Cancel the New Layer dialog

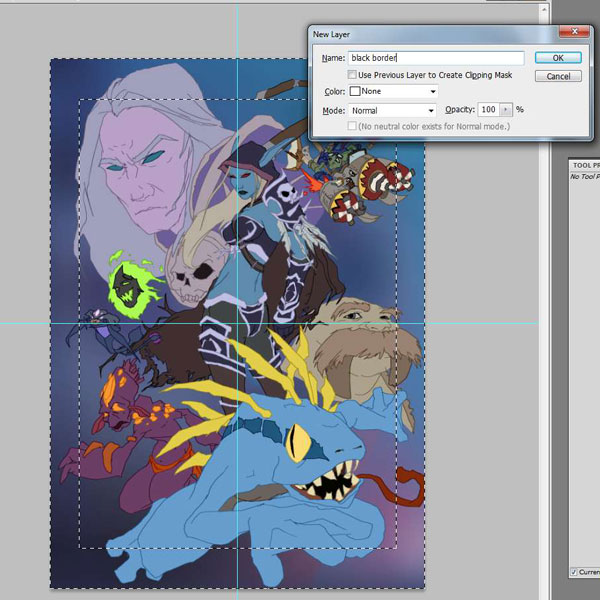click(558, 76)
